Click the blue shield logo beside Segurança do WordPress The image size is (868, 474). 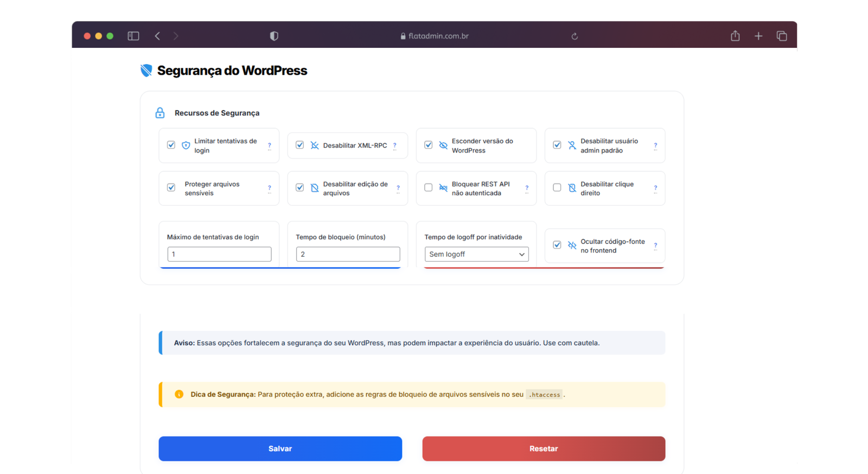[146, 71]
